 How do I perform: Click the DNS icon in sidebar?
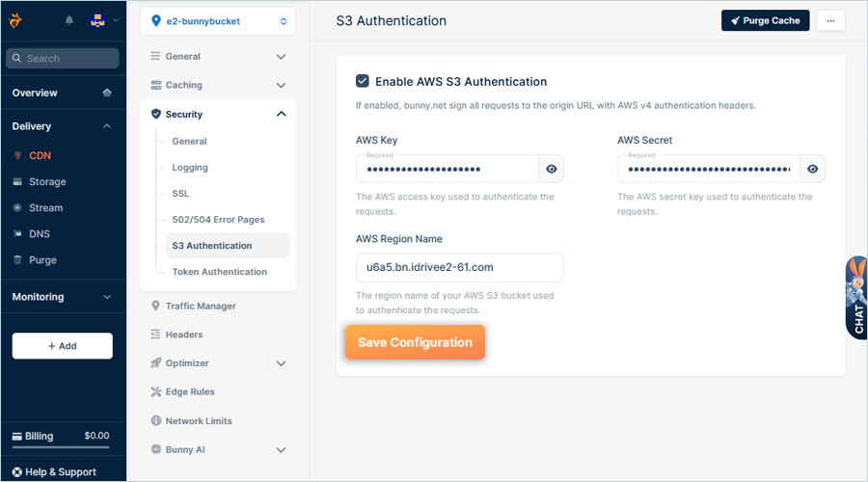17,233
